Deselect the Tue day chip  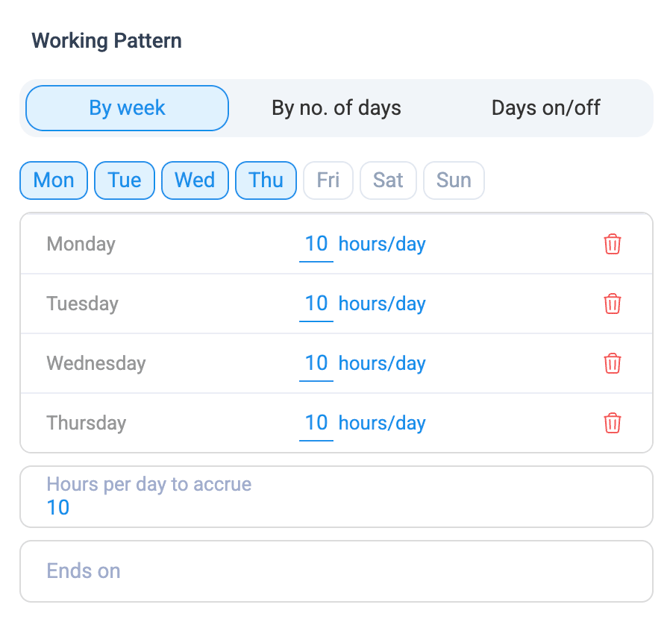(124, 180)
